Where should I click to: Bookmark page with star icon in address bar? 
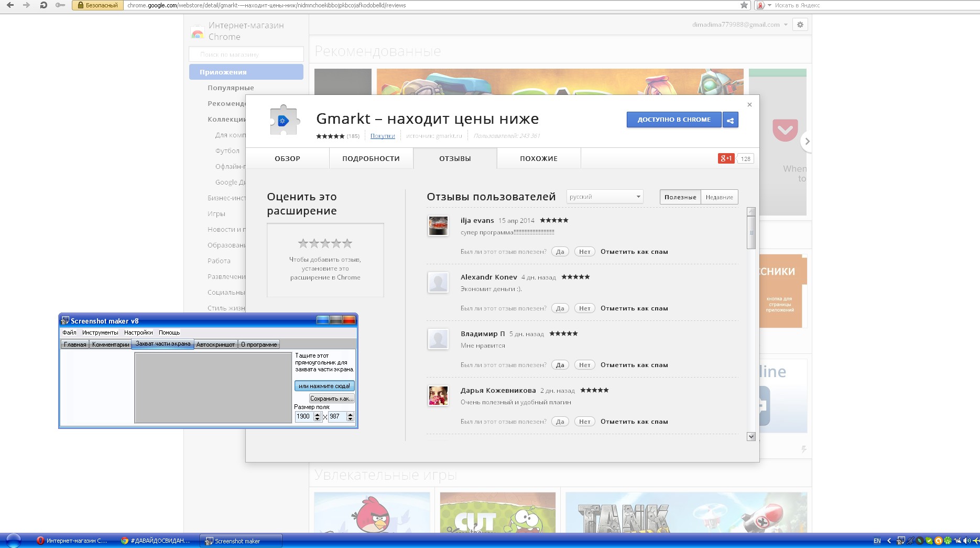(744, 5)
